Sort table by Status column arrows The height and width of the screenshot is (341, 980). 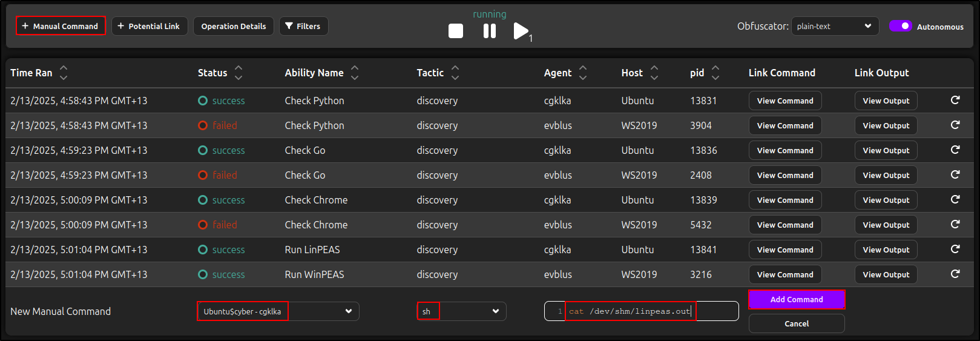238,73
